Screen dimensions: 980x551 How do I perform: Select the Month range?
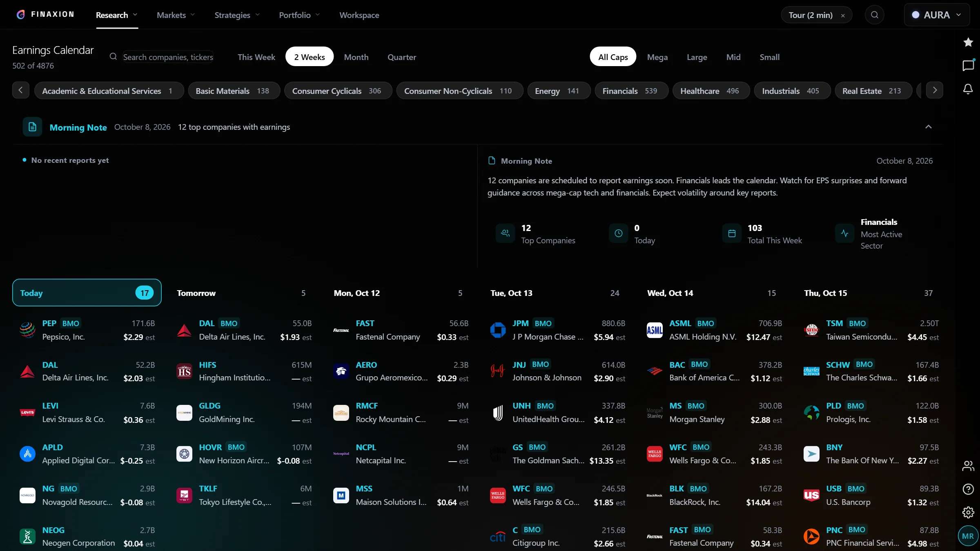click(x=356, y=57)
